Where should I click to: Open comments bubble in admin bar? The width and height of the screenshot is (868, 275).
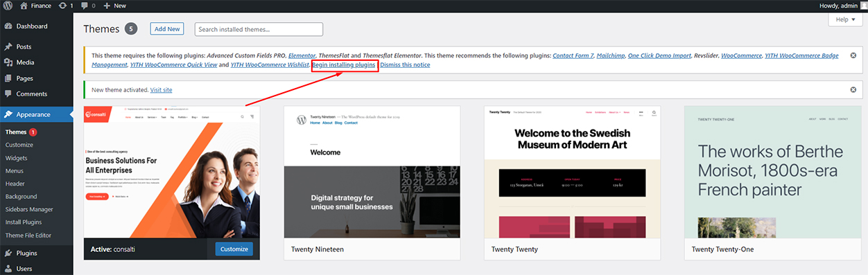[x=88, y=6]
